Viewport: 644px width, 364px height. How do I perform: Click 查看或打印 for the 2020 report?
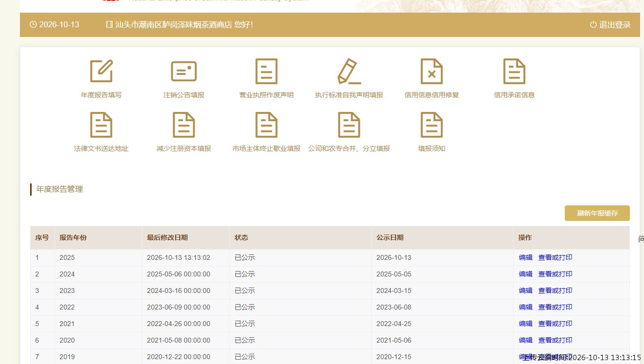pos(555,340)
